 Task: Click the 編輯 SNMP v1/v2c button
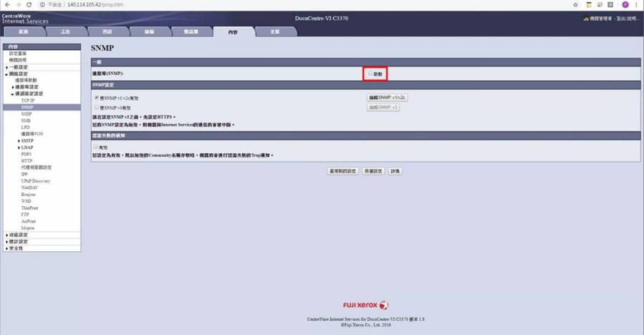tap(387, 97)
